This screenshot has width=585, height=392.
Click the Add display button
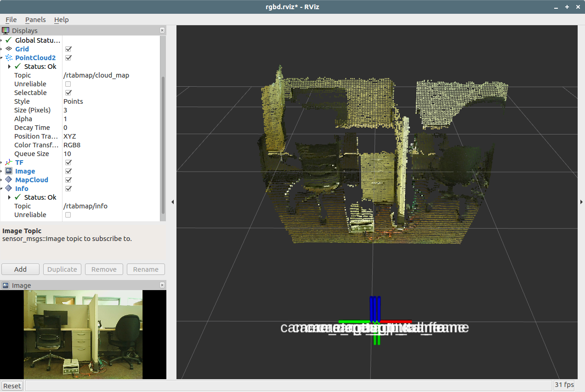tap(20, 269)
